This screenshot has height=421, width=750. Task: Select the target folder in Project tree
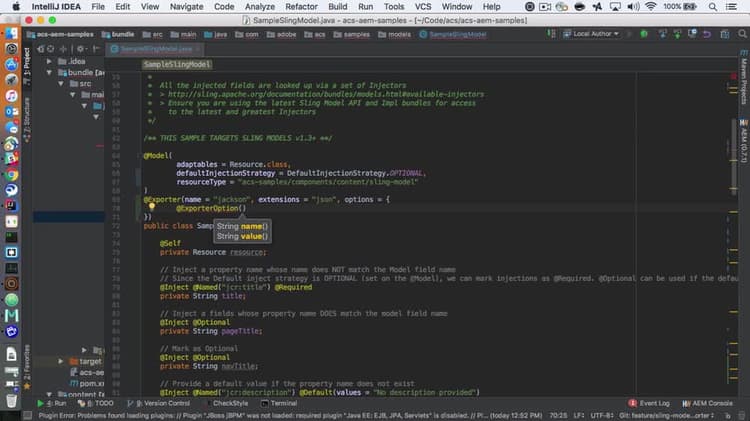point(85,361)
